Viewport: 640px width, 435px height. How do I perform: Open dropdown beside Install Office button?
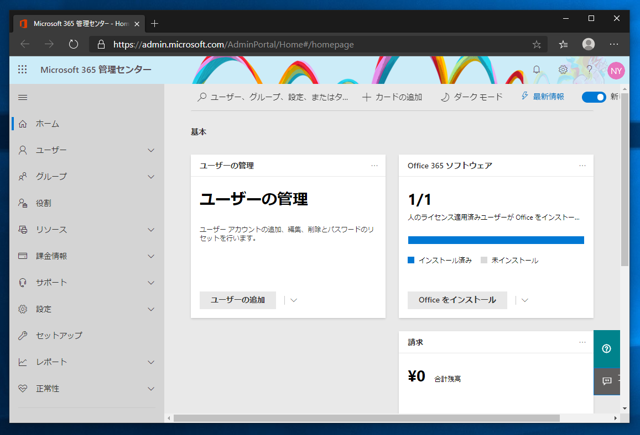coord(525,300)
